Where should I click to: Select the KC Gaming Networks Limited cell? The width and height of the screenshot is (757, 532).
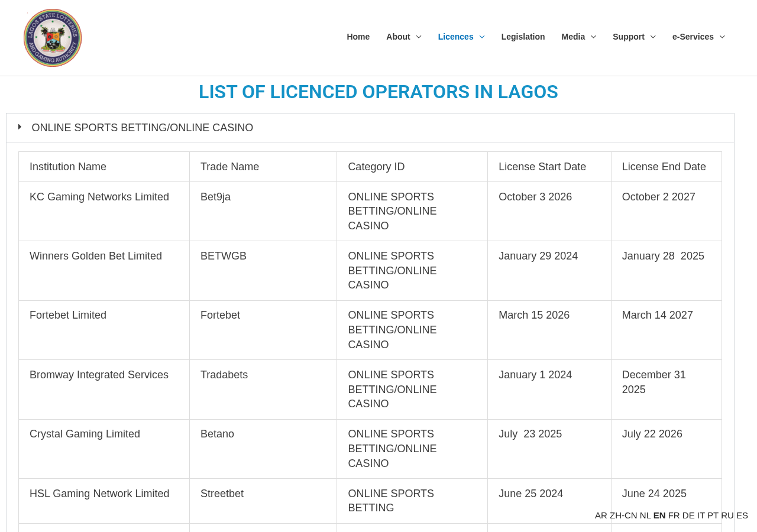(104, 212)
